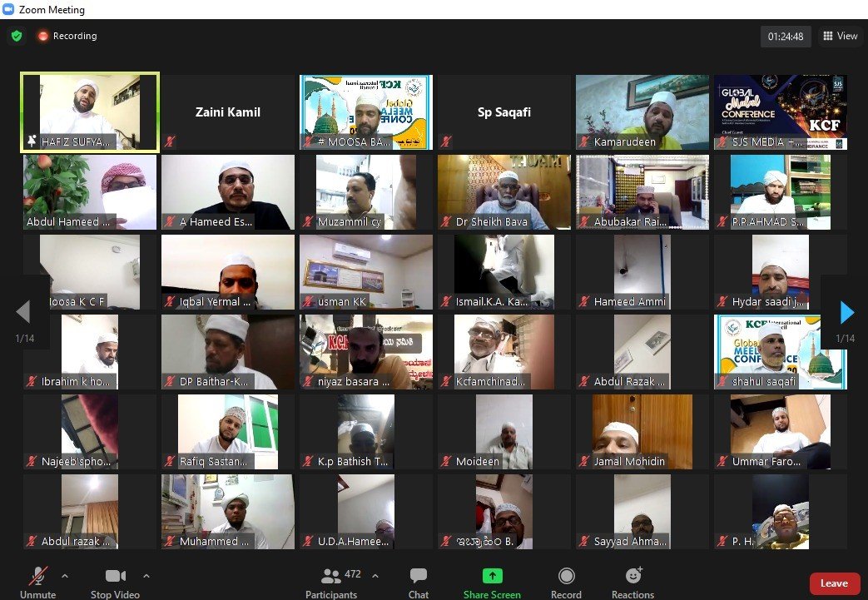
Task: Click the Record icon
Action: coord(566,576)
